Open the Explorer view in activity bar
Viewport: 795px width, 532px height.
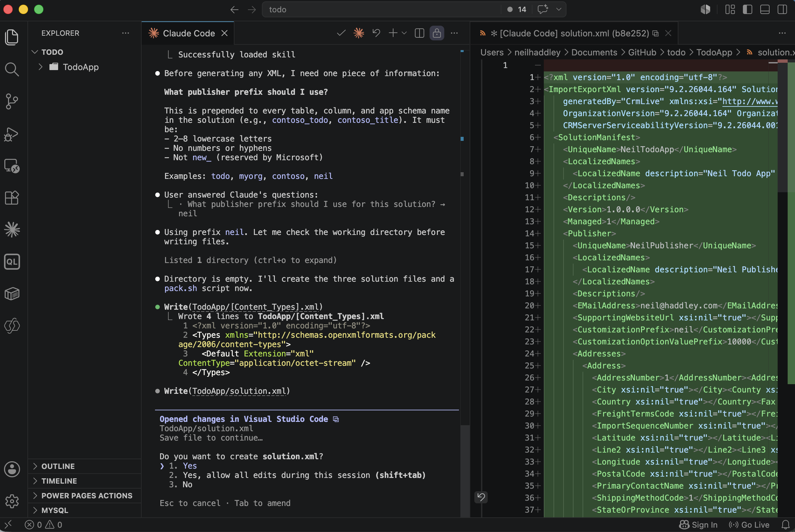pos(12,37)
